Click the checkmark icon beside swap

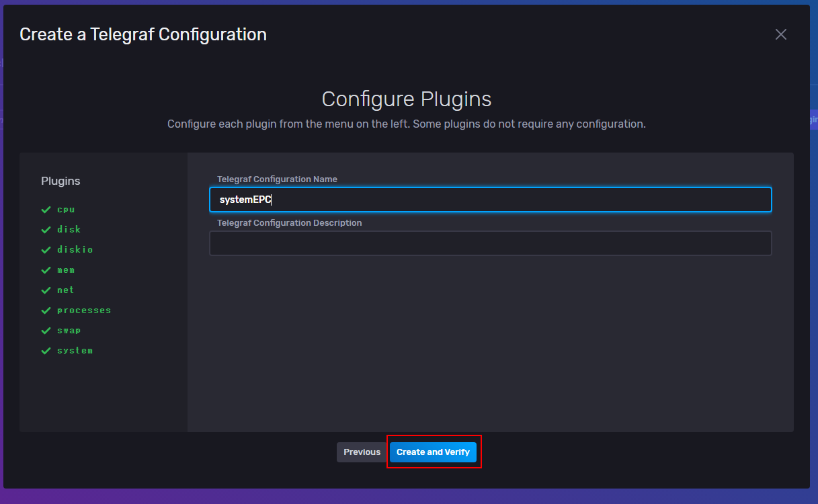(46, 331)
